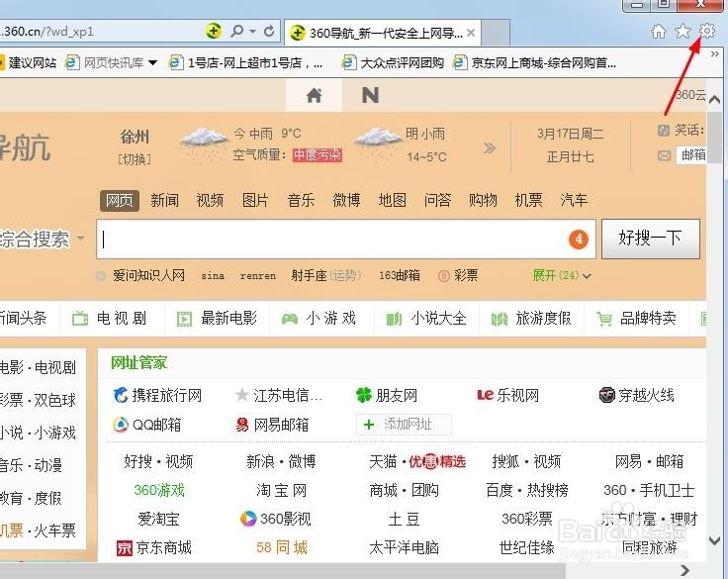Open the 邮箱 envelope icon
Image resolution: width=728 pixels, height=579 pixels.
pyautogui.click(x=664, y=155)
